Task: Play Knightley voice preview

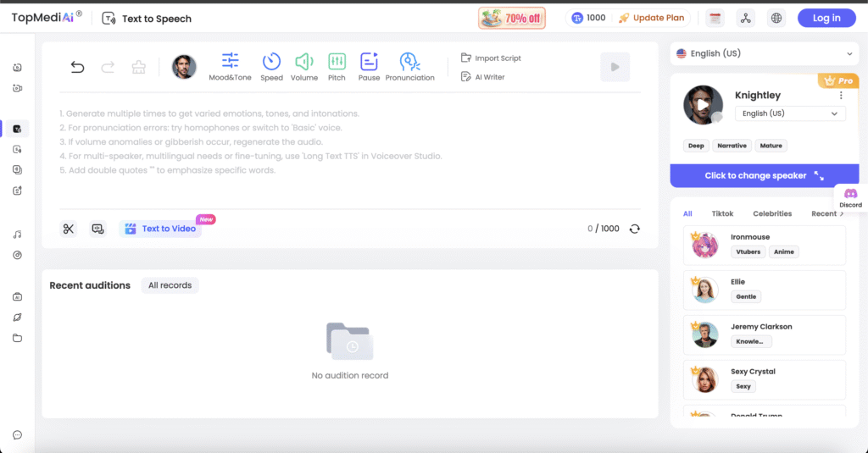Action: click(x=703, y=104)
